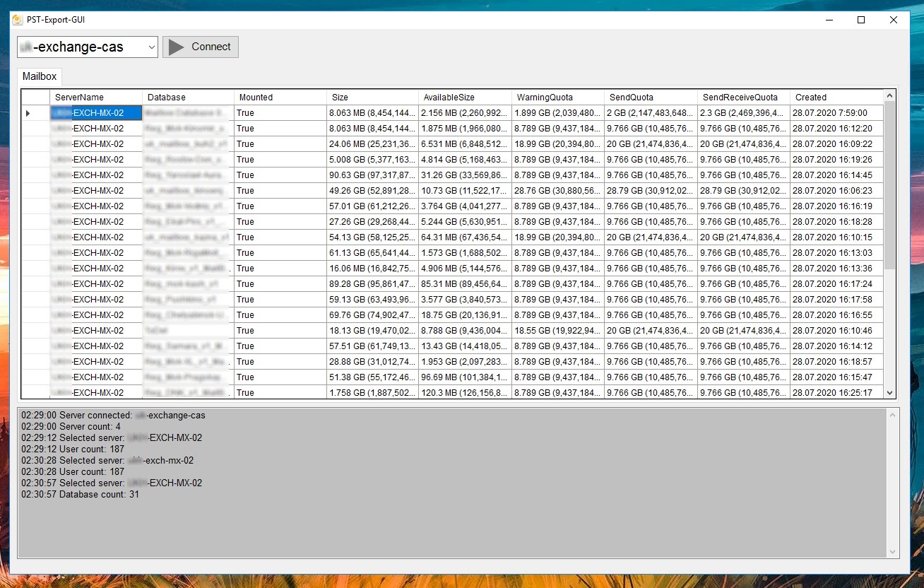Screen dimensions: 924x588
Task: Select the warning quota cell 28.76 GB
Action: [x=558, y=191]
